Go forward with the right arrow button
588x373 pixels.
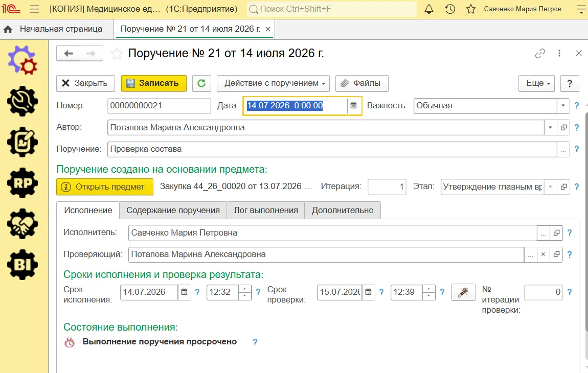coord(91,54)
